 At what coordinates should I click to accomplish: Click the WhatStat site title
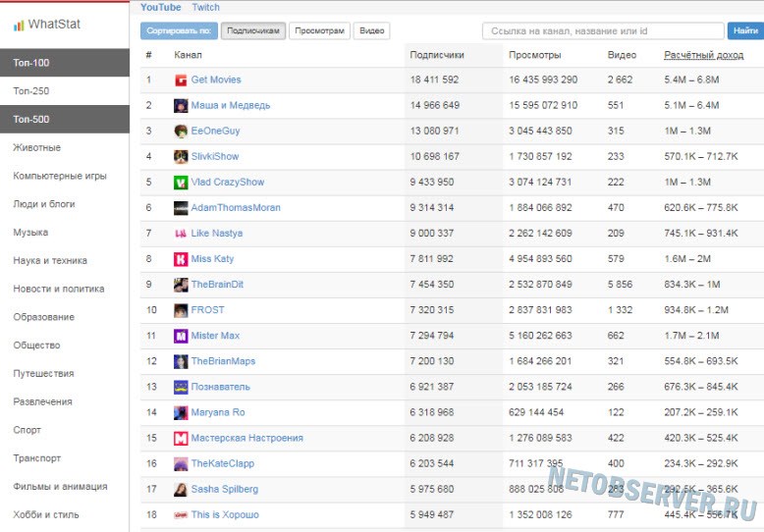(54, 25)
